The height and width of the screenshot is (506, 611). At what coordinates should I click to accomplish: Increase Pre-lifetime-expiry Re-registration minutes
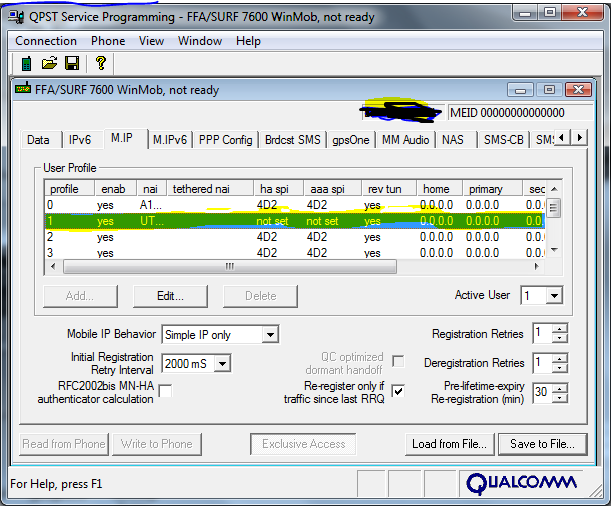point(560,388)
